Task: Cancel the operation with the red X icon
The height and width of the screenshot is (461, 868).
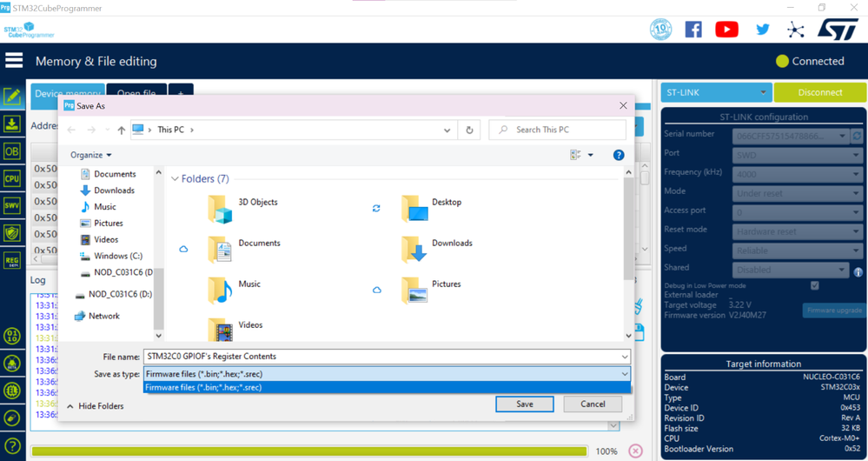Action: pyautogui.click(x=636, y=451)
